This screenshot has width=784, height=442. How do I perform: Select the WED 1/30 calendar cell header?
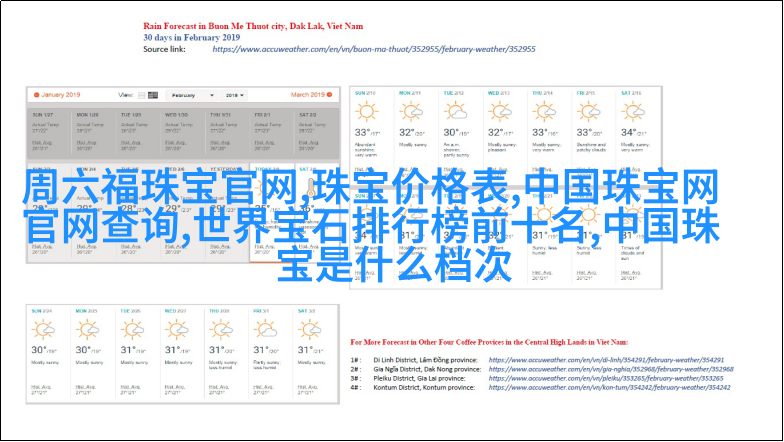176,115
